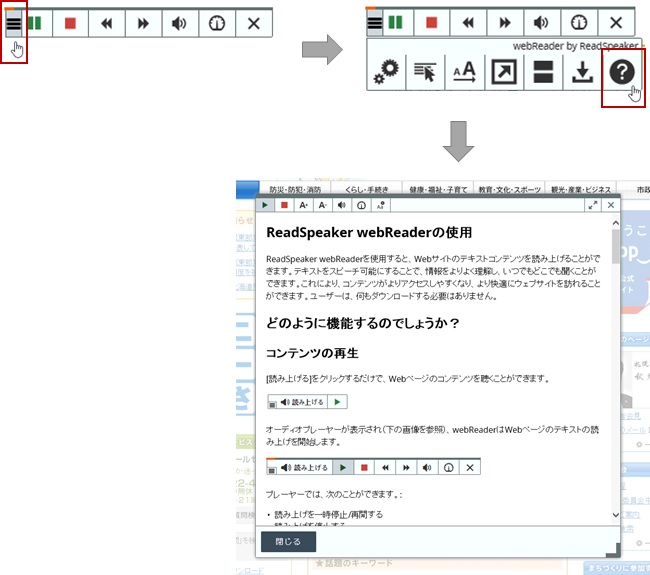Click the pop-out arrow-in-square icon
Screen dimensions: 650x575
pyautogui.click(x=503, y=72)
